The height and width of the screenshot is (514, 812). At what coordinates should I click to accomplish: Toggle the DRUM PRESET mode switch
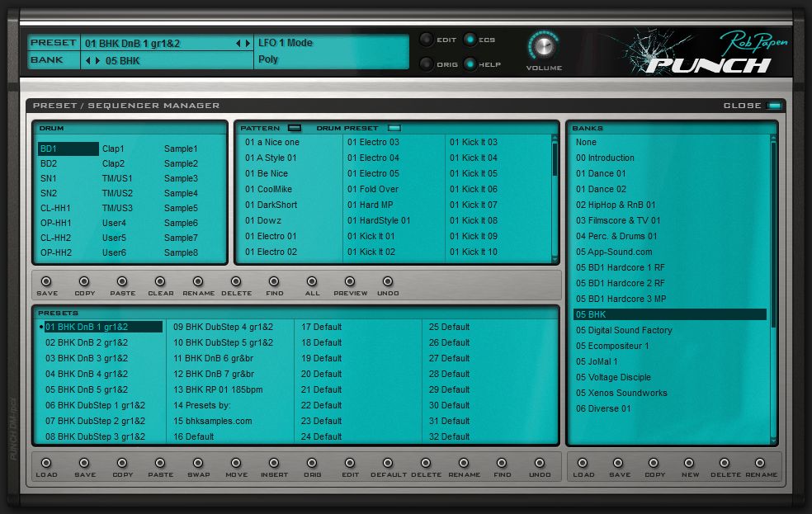[x=394, y=128]
